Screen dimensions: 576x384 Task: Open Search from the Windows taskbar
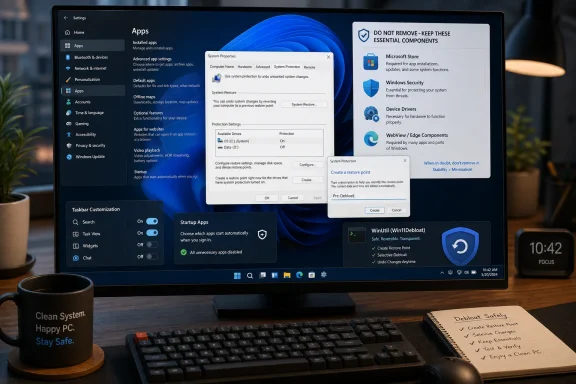250,276
